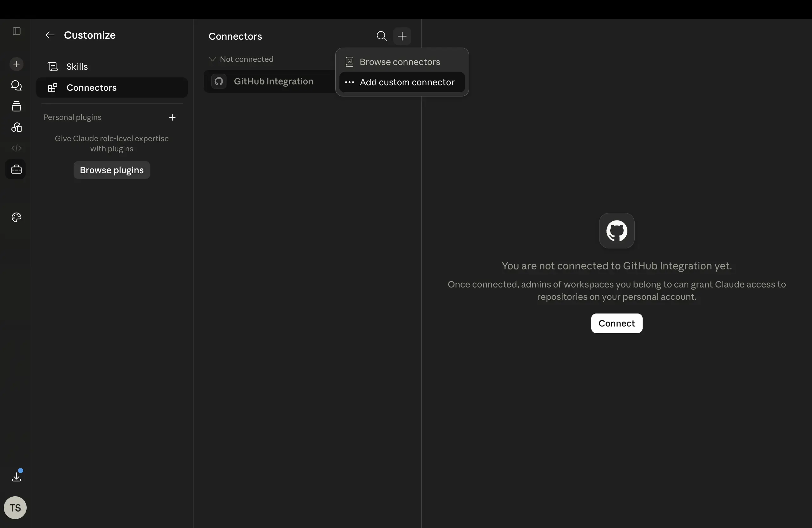The width and height of the screenshot is (812, 528).
Task: Add a personal plugin with plus icon
Action: point(172,117)
